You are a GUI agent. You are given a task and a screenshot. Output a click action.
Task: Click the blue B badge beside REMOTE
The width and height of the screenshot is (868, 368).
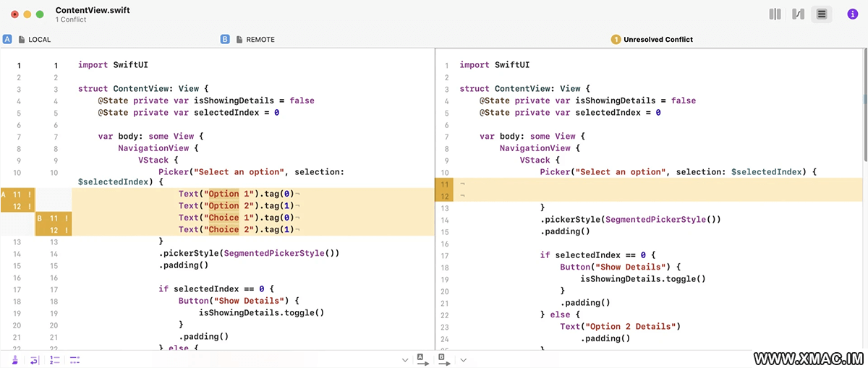[x=225, y=39]
